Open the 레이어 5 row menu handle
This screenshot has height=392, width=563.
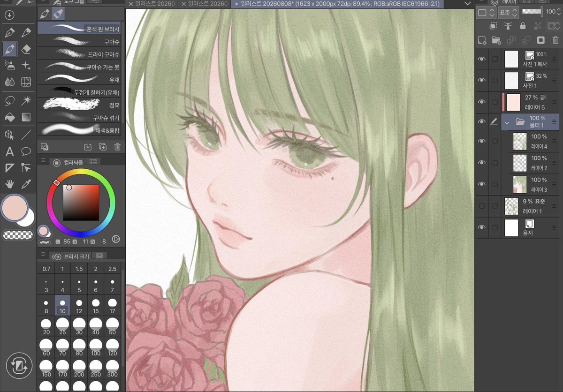pos(554,102)
